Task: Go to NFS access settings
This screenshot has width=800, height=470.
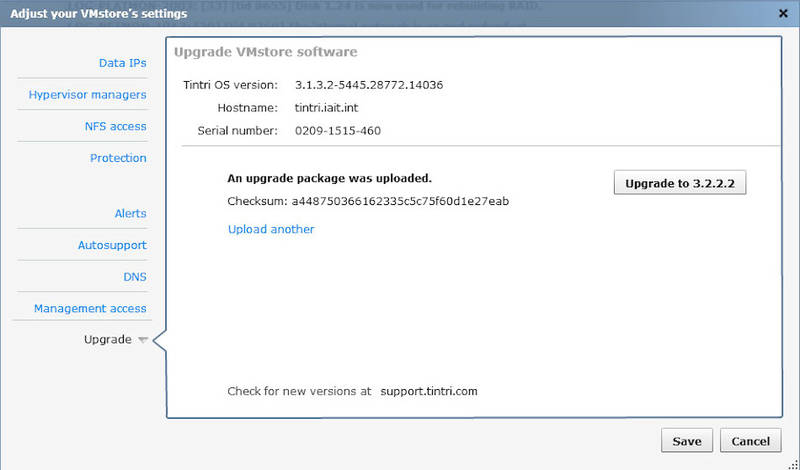Action: pyautogui.click(x=115, y=127)
